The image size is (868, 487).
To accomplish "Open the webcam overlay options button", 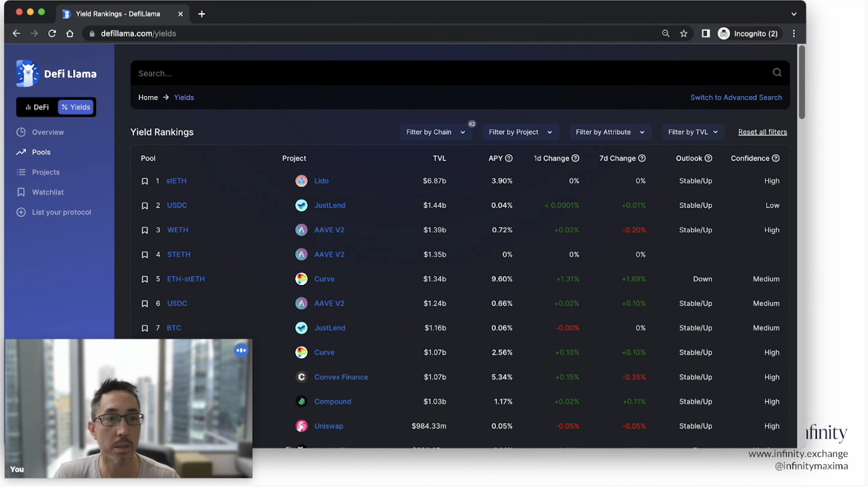I will coord(241,351).
